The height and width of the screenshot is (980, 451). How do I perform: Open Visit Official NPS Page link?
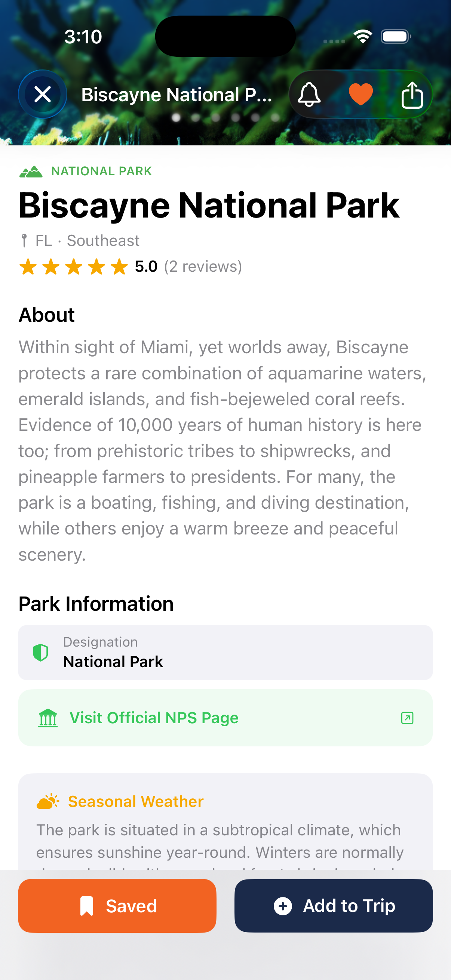(154, 718)
